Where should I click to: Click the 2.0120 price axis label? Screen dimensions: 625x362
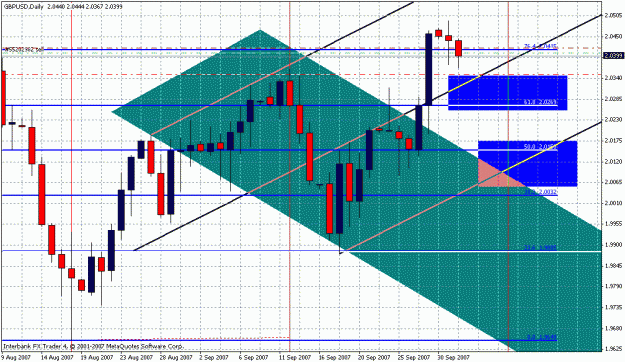(x=613, y=161)
